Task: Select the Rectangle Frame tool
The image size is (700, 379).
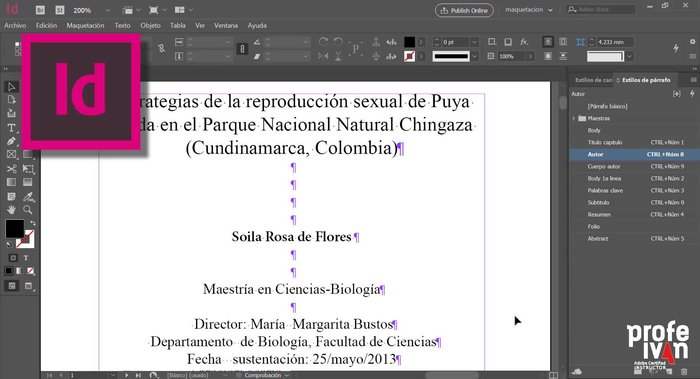Action: [12, 154]
